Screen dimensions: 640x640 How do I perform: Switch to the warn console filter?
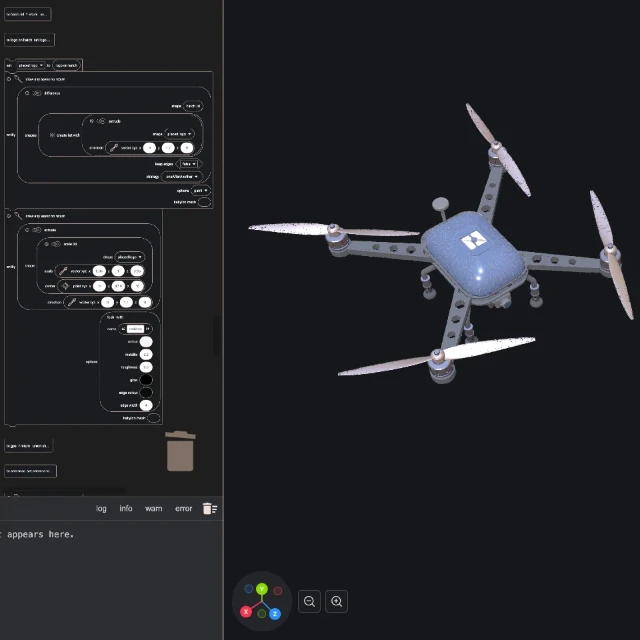tap(153, 509)
